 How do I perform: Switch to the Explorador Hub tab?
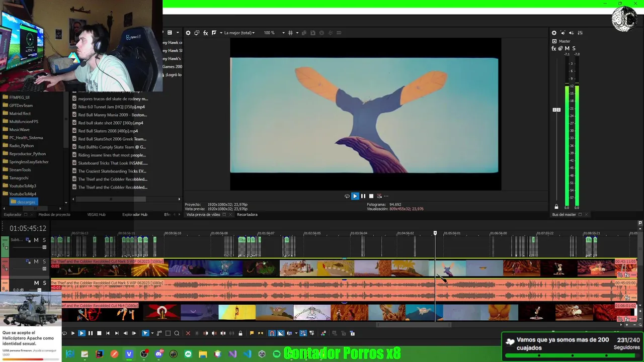135,215
